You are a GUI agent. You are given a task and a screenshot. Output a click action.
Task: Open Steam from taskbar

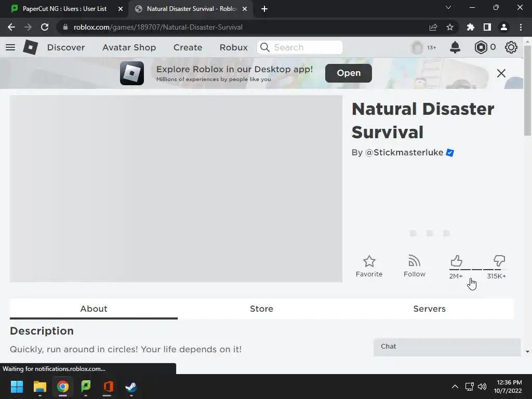pyautogui.click(x=131, y=387)
